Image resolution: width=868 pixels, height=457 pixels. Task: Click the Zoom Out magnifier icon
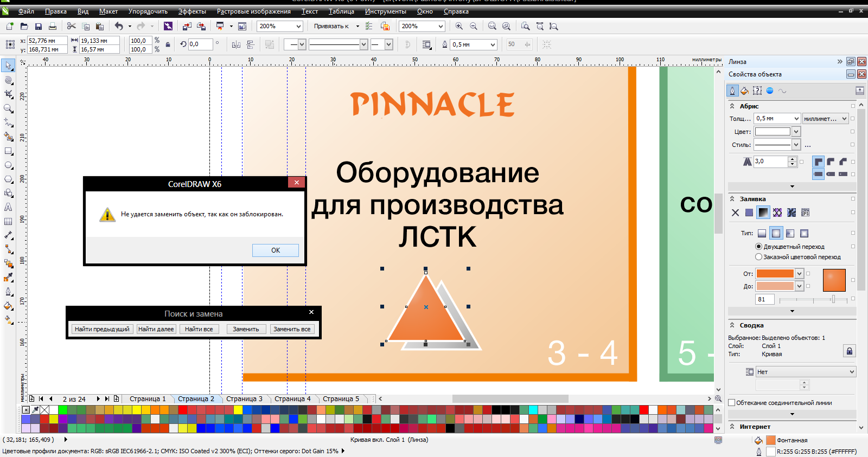pyautogui.click(x=473, y=26)
